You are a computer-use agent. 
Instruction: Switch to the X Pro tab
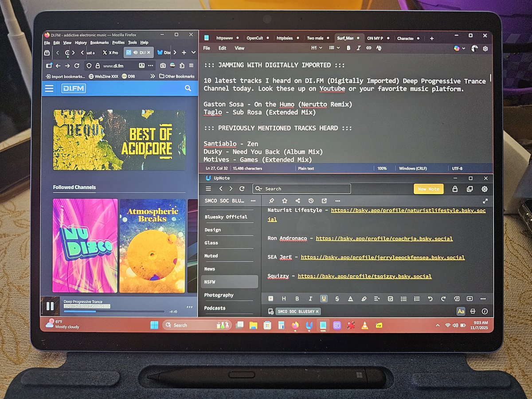point(110,52)
